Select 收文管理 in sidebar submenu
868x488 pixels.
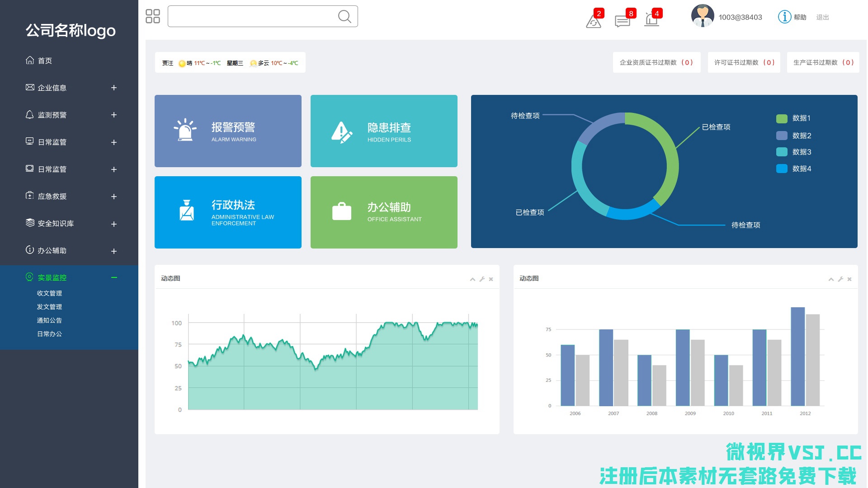click(50, 293)
